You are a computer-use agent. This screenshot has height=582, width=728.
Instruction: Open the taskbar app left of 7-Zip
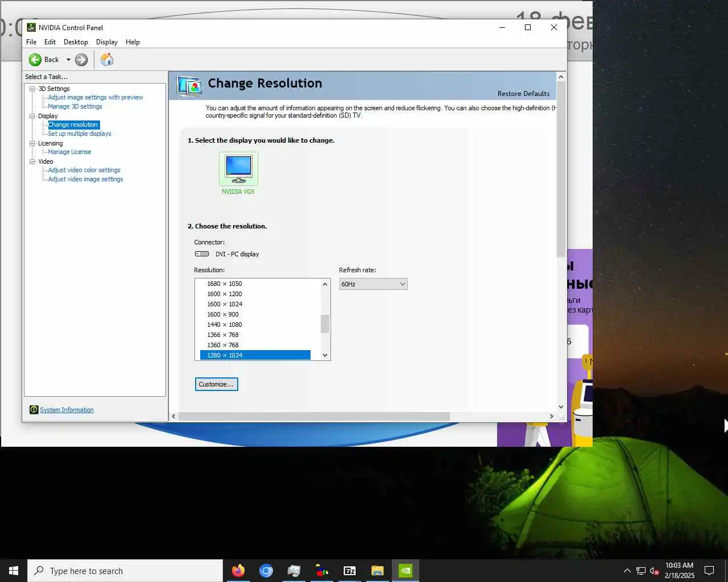(x=322, y=571)
